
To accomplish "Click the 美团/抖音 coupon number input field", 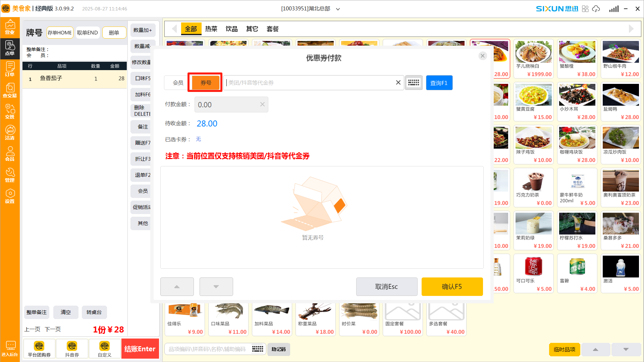I will click(309, 83).
